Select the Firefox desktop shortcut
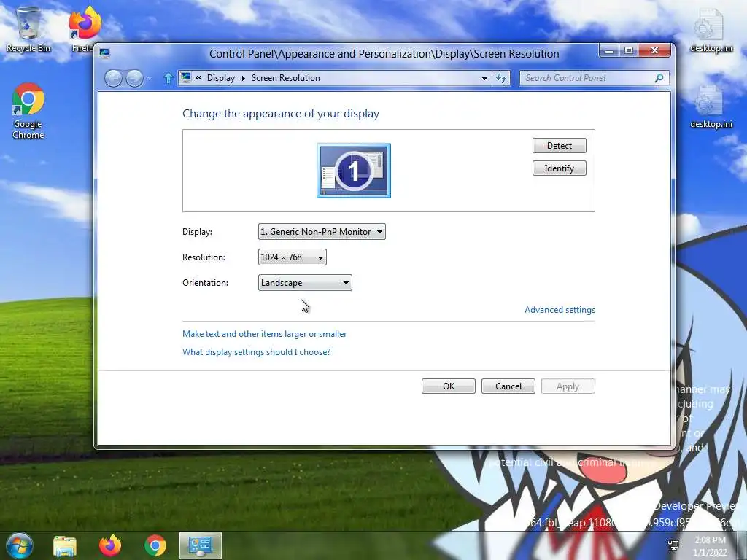This screenshot has height=560, width=747. point(85,29)
